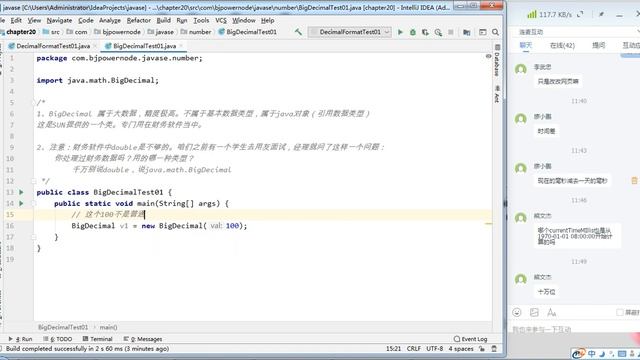Click the bjpowernode breadcrumb in navigation bar
The image size is (640, 360).
coord(118,32)
